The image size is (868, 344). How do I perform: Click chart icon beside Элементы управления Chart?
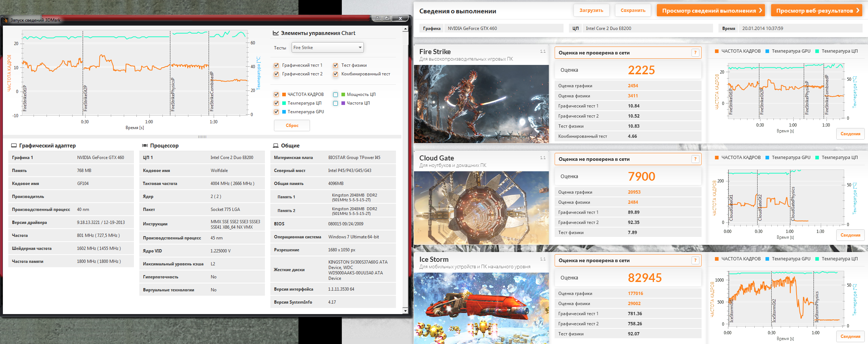click(x=276, y=33)
